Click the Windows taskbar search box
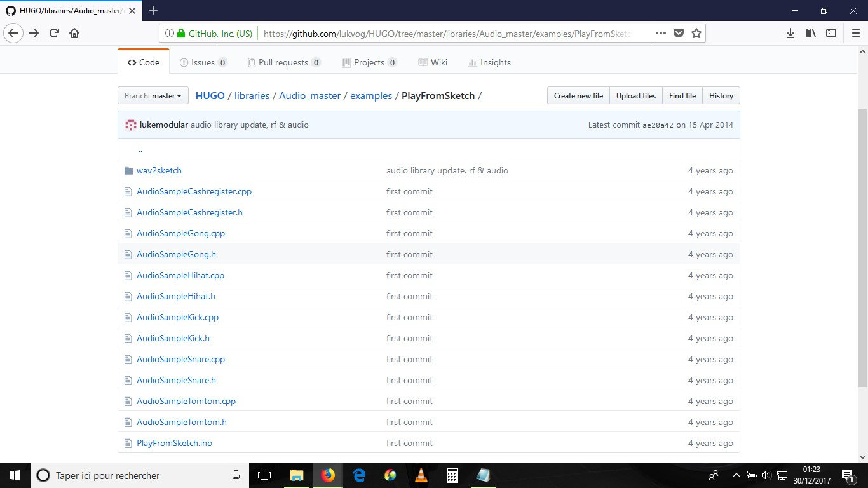 140,475
